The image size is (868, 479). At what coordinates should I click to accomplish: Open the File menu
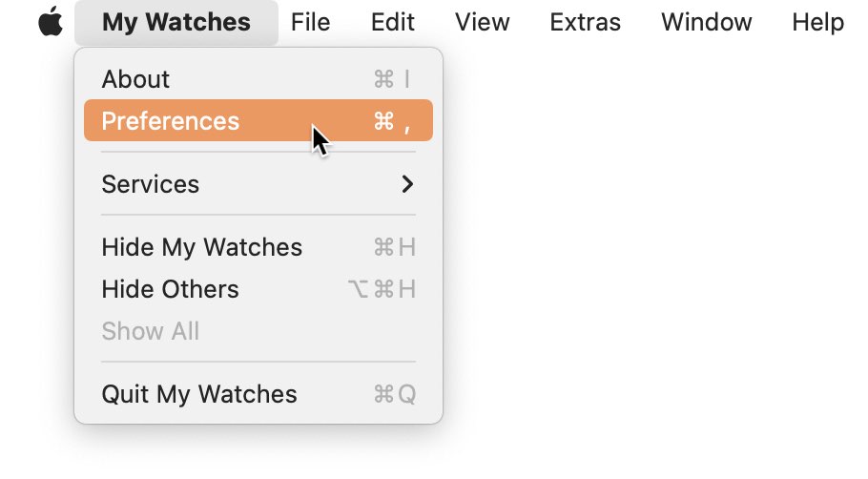pyautogui.click(x=311, y=22)
